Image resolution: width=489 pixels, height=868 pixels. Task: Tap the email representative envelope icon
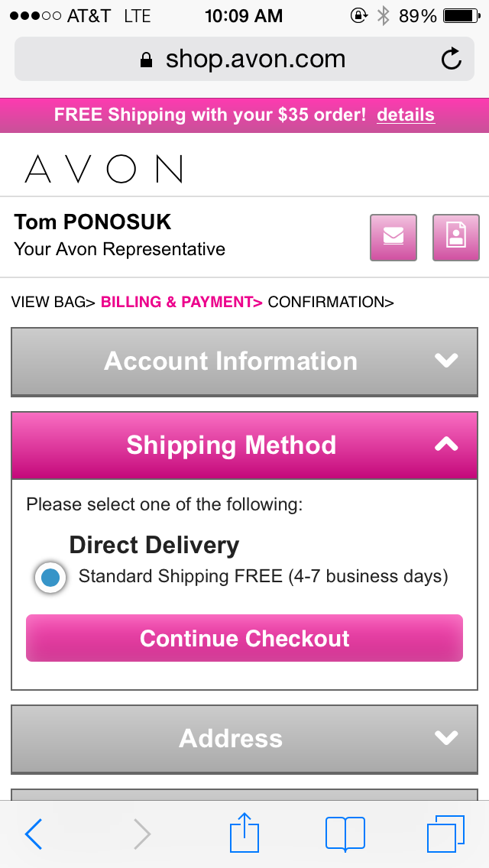393,238
